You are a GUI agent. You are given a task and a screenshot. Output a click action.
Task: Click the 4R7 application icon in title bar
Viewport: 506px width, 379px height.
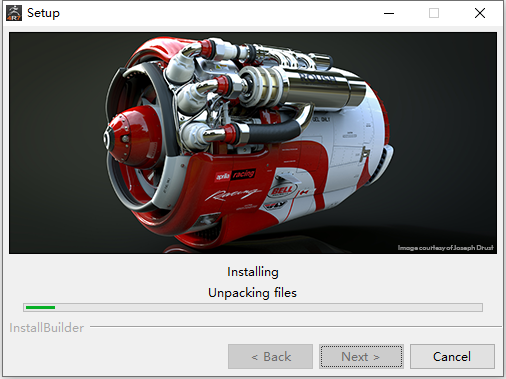point(14,13)
